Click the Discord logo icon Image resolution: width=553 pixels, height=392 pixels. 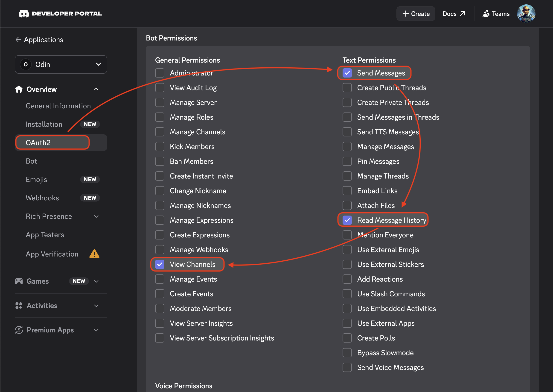pos(24,14)
